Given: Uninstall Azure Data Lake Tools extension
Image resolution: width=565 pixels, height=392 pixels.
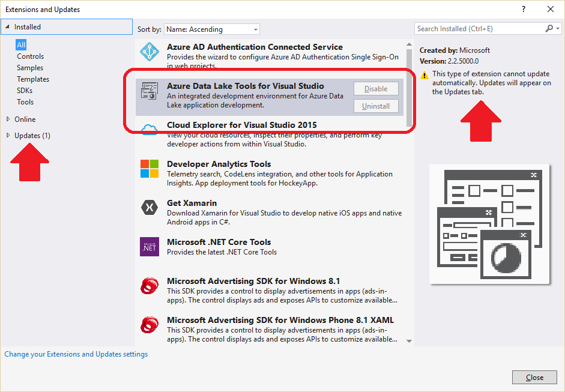Looking at the screenshot, I should [376, 106].
